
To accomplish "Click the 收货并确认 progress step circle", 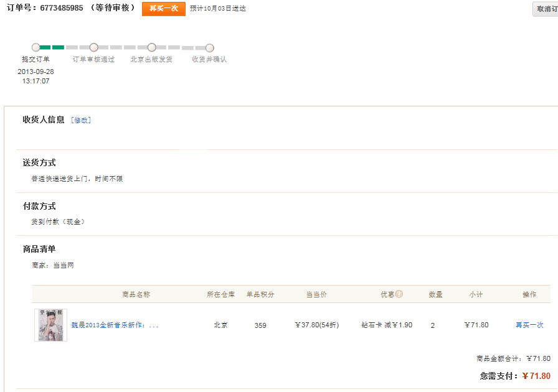I will 210,48.
